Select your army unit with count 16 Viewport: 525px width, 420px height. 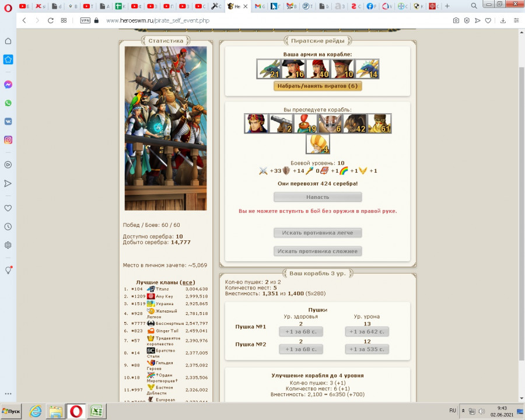293,69
